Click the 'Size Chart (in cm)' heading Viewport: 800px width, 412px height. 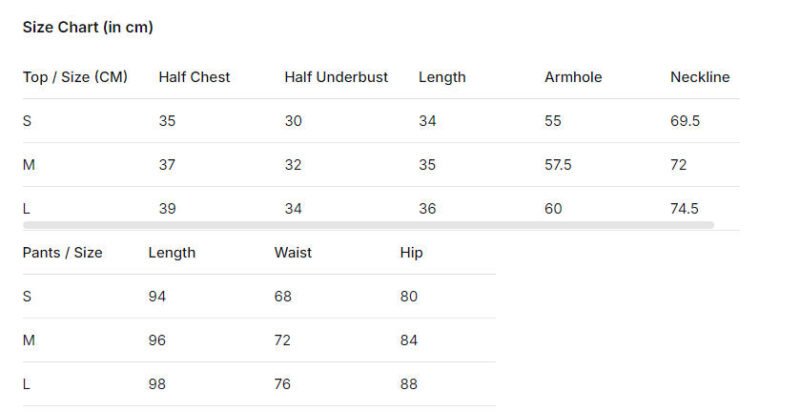(x=88, y=28)
